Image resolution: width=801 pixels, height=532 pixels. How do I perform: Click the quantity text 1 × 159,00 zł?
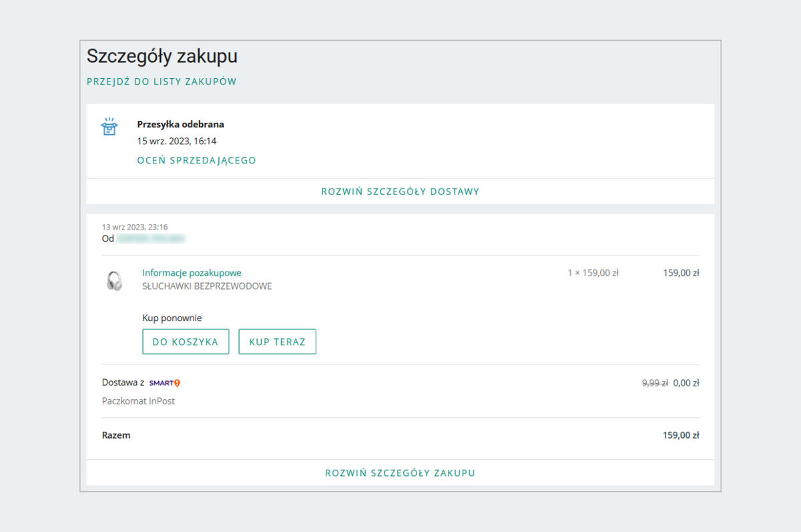593,272
